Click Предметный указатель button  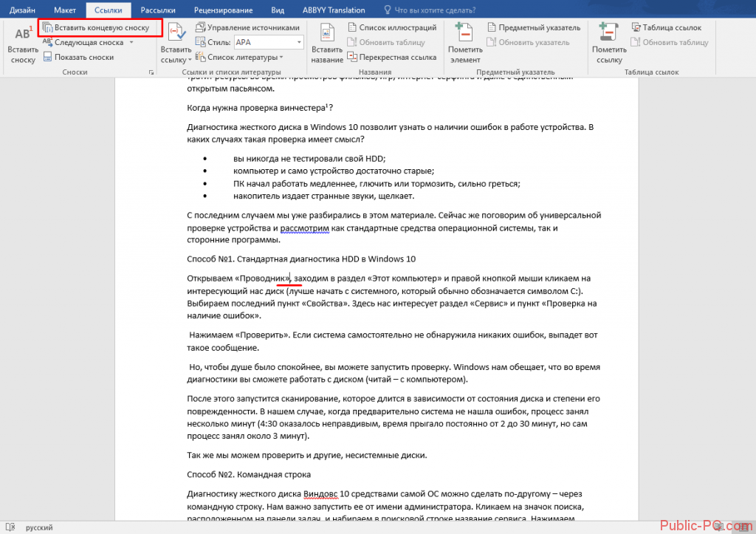[534, 27]
